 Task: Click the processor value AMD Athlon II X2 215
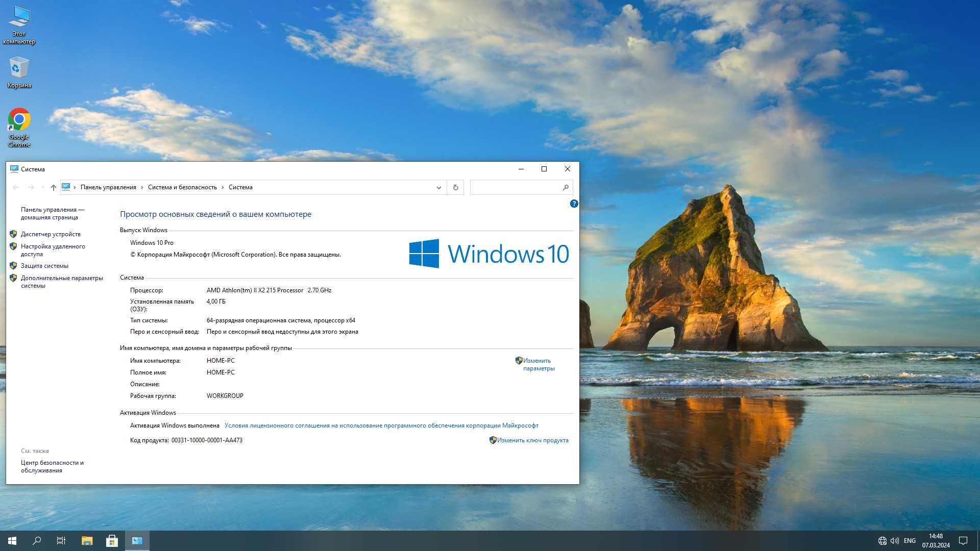point(269,290)
